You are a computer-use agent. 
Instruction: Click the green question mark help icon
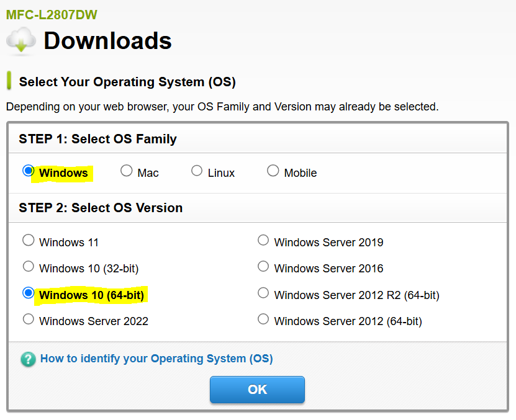[28, 359]
